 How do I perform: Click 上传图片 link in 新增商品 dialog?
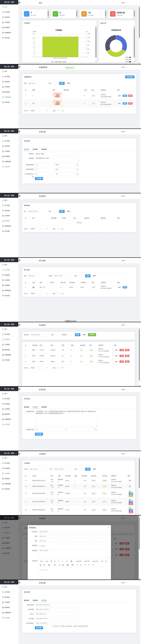point(42,546)
